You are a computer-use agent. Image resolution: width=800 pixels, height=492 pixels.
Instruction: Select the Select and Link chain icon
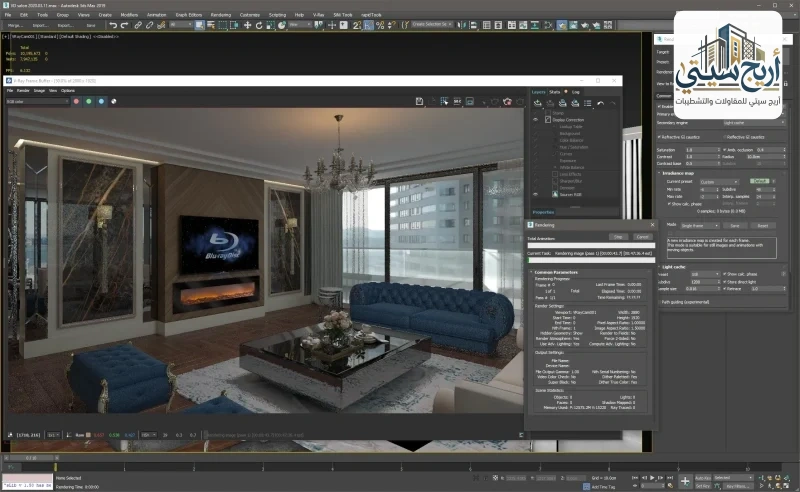click(138, 25)
